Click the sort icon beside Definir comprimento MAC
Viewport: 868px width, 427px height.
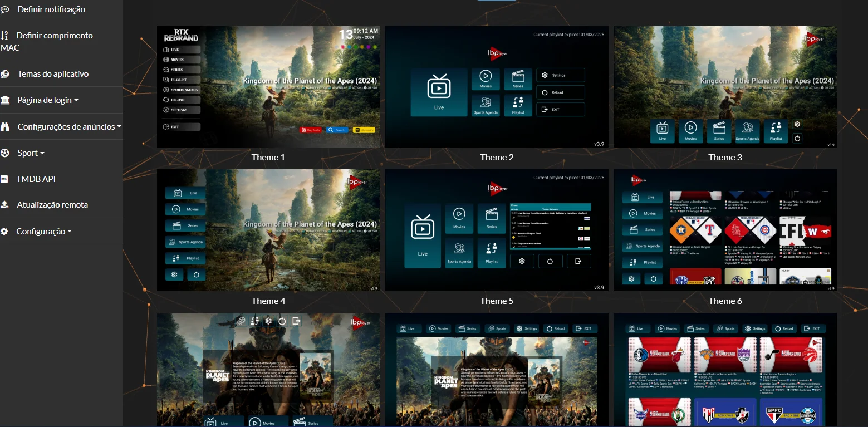[x=4, y=36]
